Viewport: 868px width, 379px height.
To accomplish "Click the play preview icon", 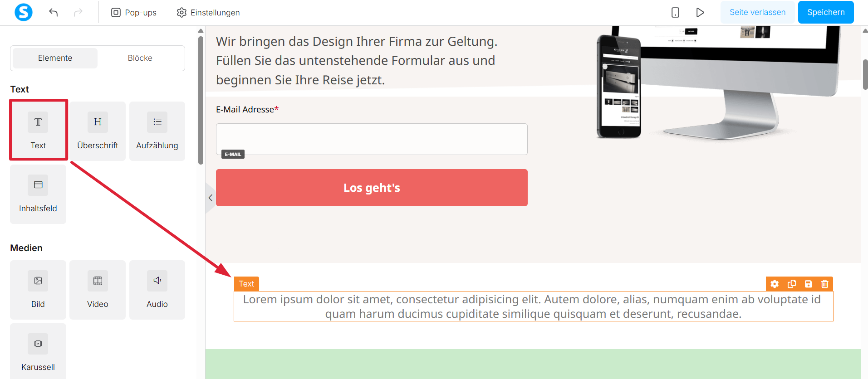I will pyautogui.click(x=700, y=12).
